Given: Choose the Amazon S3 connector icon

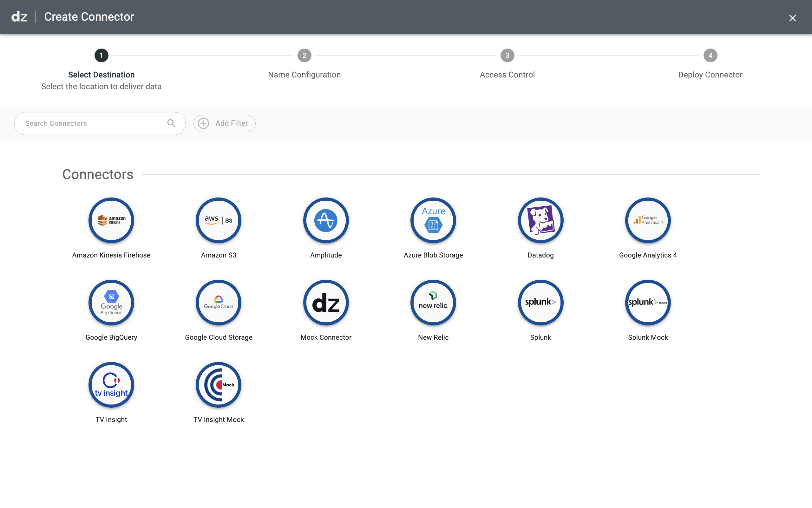Looking at the screenshot, I should [219, 220].
